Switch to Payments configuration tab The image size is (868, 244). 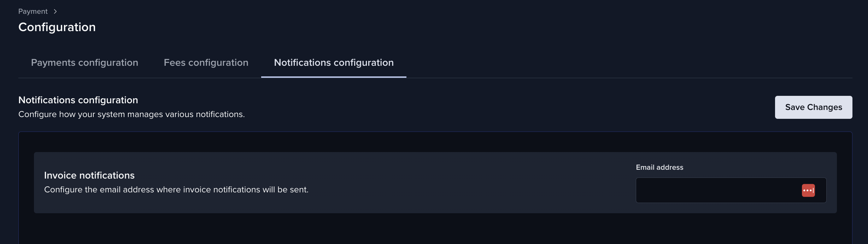(84, 63)
